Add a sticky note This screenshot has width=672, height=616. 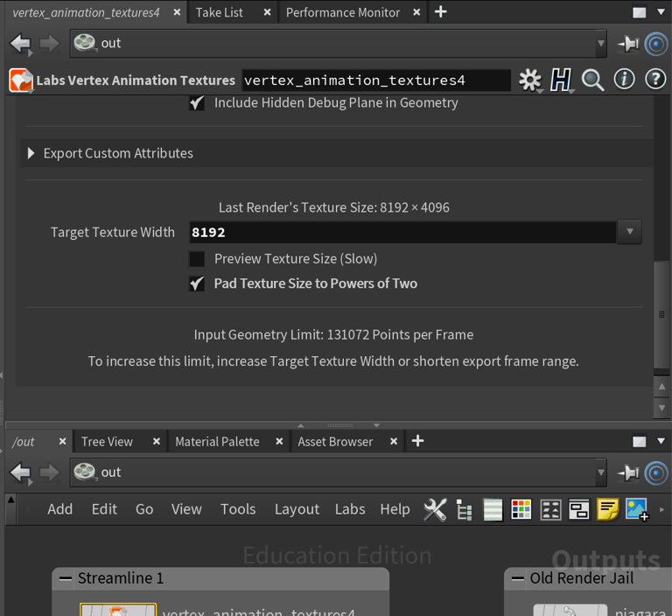pyautogui.click(x=608, y=509)
